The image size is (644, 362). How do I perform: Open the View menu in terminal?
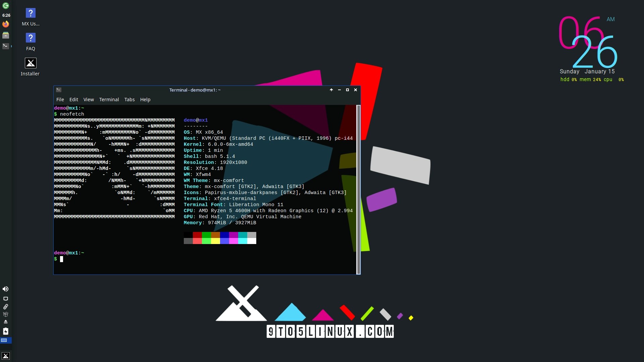click(x=89, y=100)
